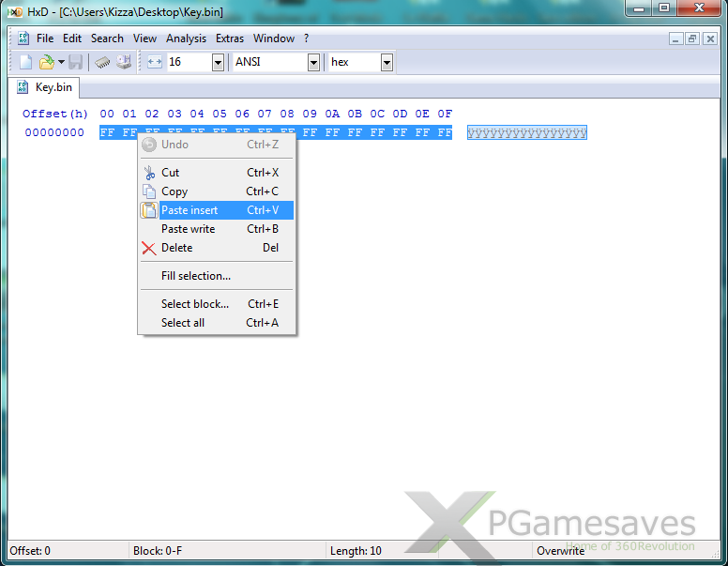The image size is (728, 566).
Task: Open the hex offset base dropdown
Action: tap(387, 62)
